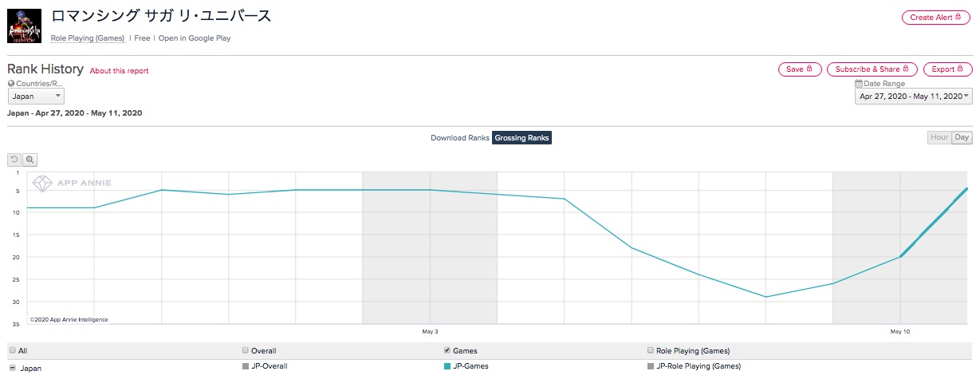This screenshot has height=379, width=980.
Task: Enable the Overall checkbox
Action: tap(246, 350)
